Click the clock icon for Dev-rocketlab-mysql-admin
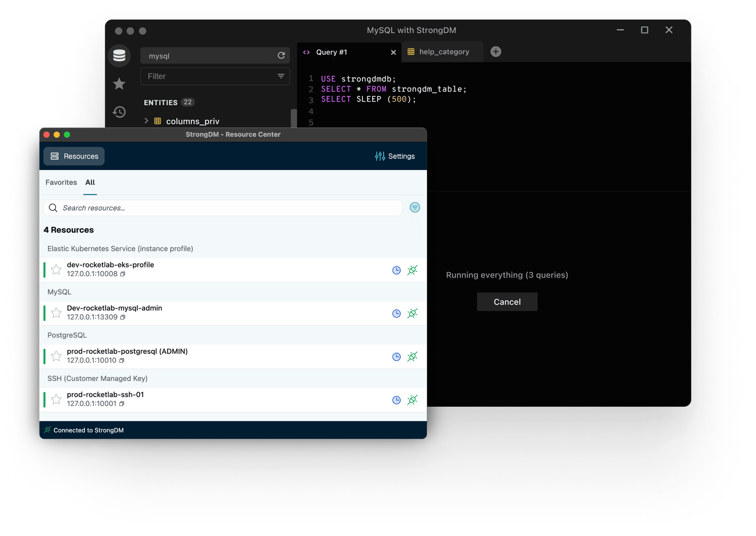The image size is (756, 536). coord(396,314)
